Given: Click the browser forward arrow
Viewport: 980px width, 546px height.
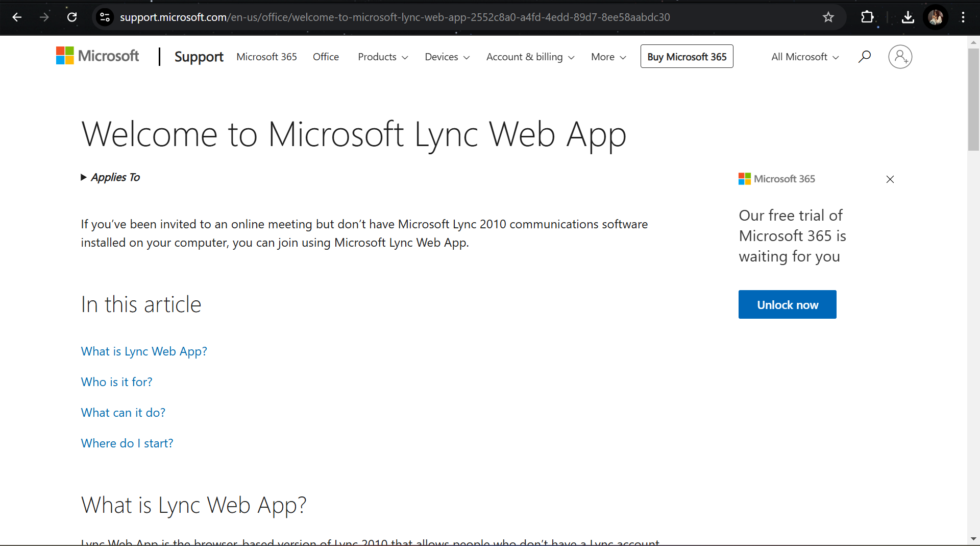Looking at the screenshot, I should pos(44,17).
